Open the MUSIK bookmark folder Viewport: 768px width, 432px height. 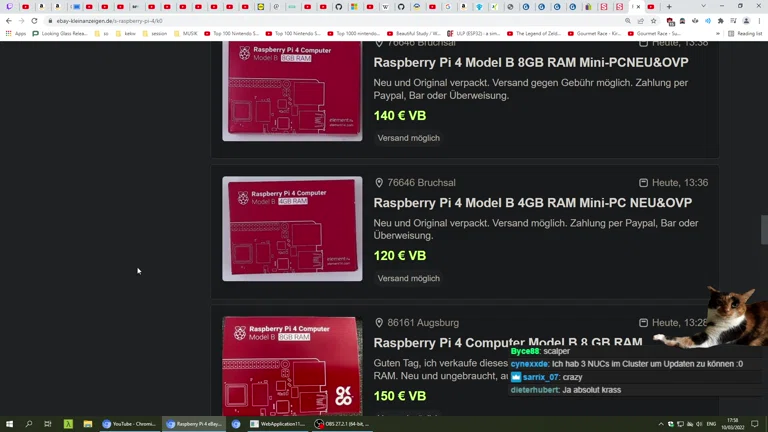[186, 34]
